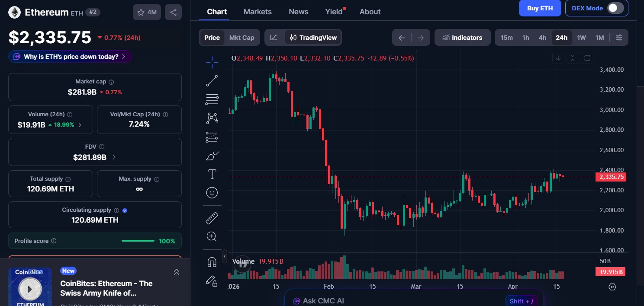Collapse the CoinBites promotional card
Viewport: 644px width, 306px height.
[x=177, y=272]
